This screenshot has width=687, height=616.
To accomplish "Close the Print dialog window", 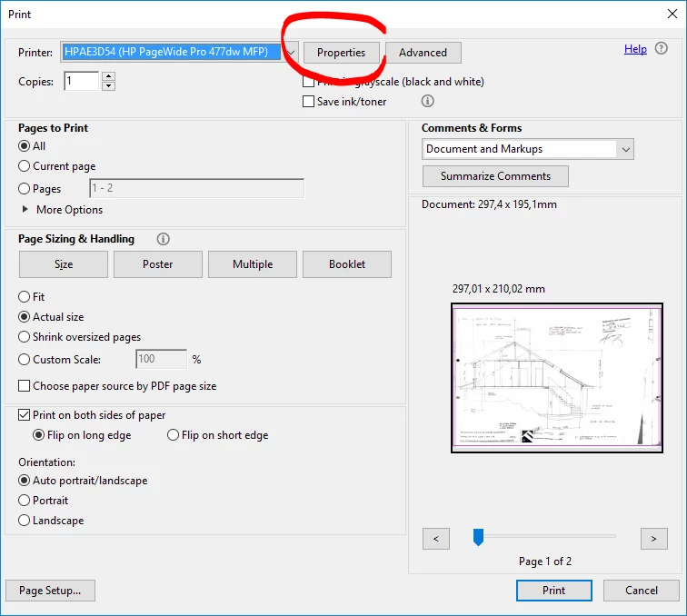I will pyautogui.click(x=672, y=14).
